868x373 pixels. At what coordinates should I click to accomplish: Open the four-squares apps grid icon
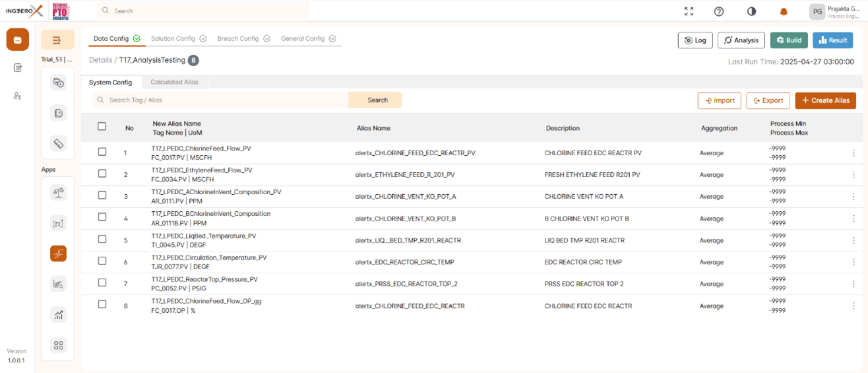59,345
